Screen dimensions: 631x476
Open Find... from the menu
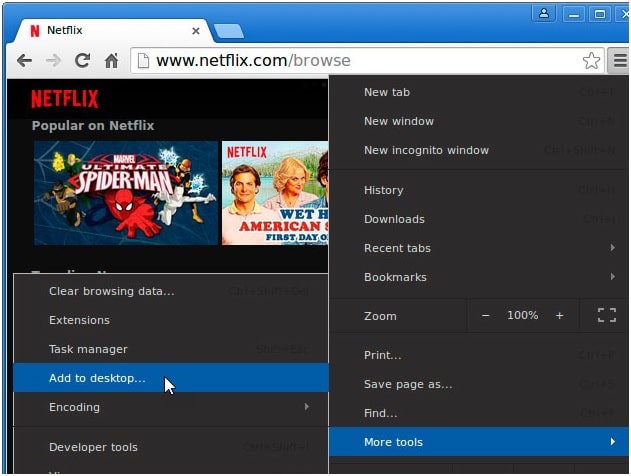point(479,413)
